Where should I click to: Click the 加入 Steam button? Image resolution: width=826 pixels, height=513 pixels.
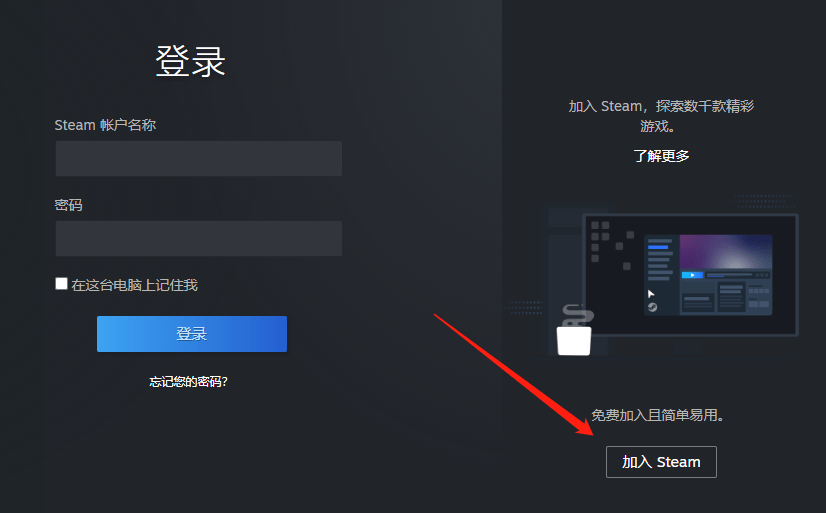click(661, 462)
